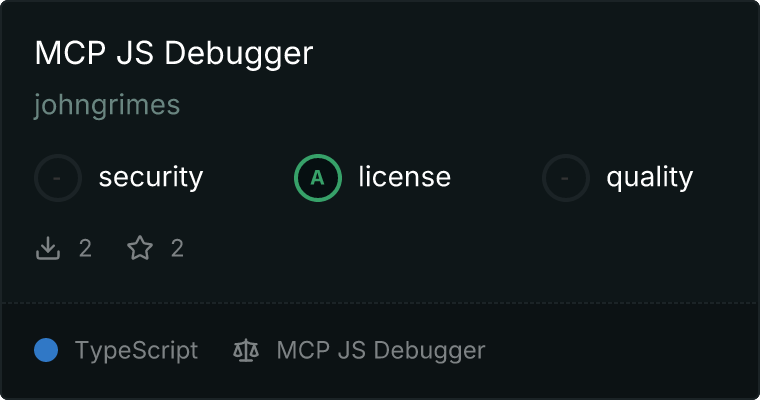Click the green A license badge
This screenshot has width=760, height=400.
[318, 178]
